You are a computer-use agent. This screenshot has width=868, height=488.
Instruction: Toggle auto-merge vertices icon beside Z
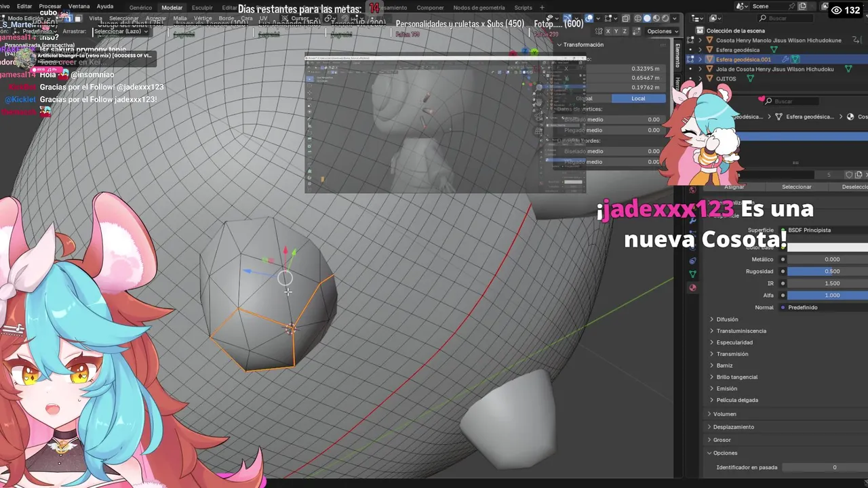pyautogui.click(x=637, y=31)
